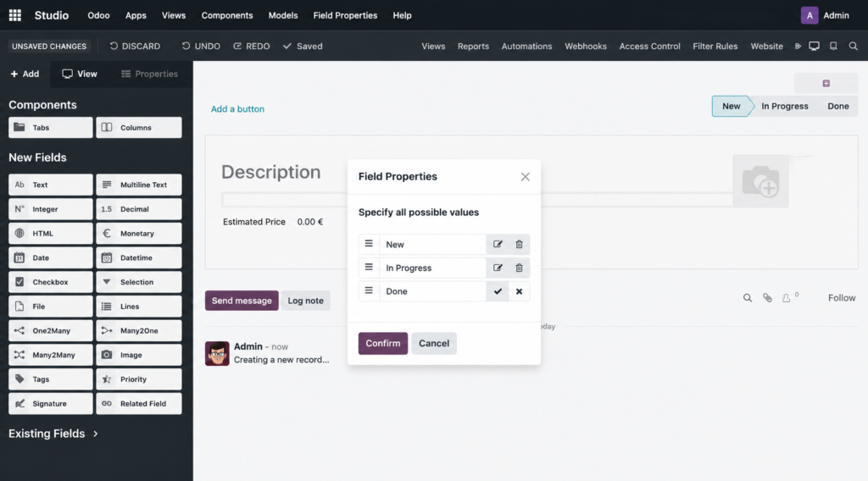Add a Tabs component
This screenshot has width=868, height=481.
pyautogui.click(x=50, y=127)
